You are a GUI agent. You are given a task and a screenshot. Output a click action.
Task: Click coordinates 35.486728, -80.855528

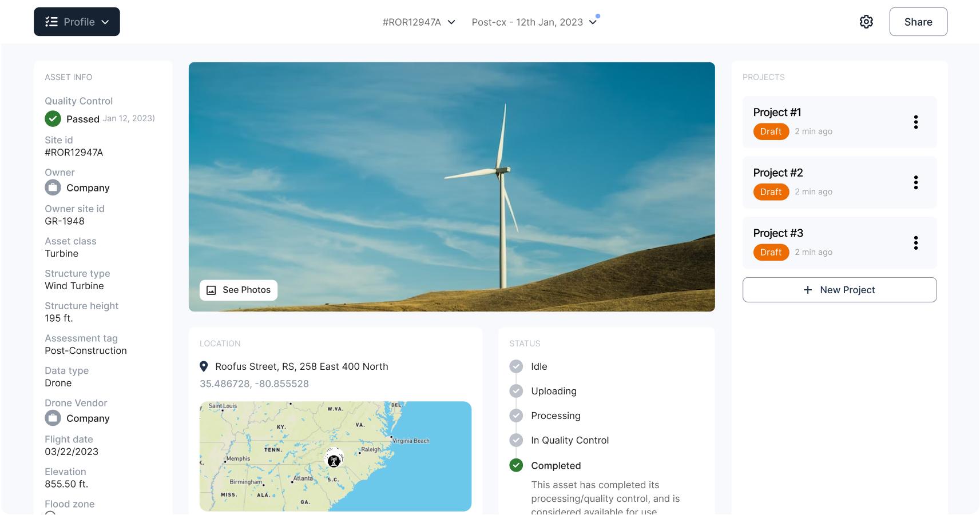pyautogui.click(x=254, y=384)
